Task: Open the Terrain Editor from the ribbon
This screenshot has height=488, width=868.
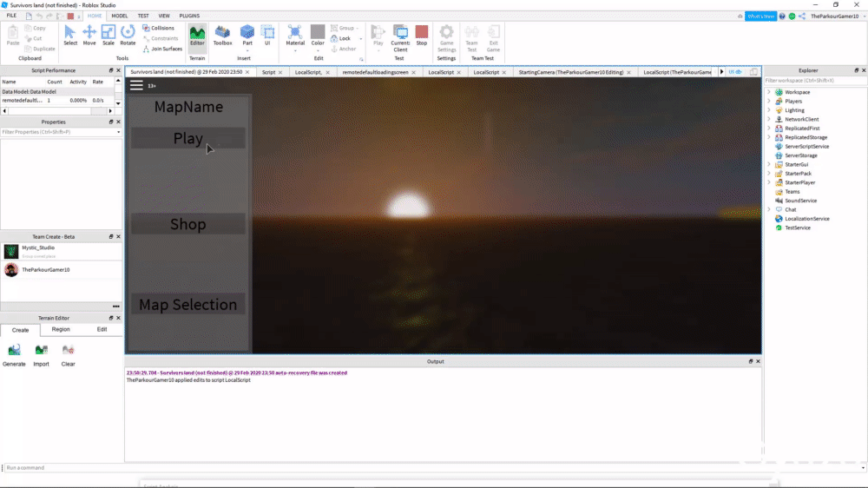Action: 197,36
